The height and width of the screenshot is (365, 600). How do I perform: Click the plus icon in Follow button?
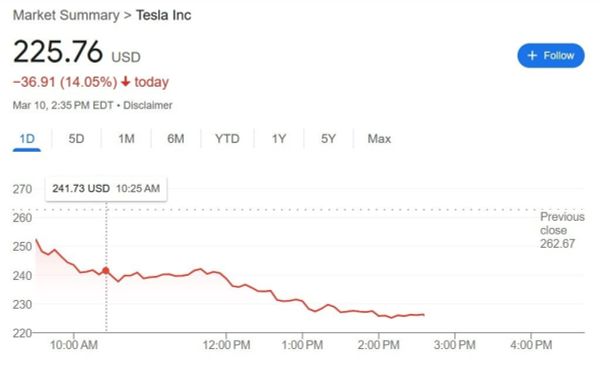[x=532, y=55]
